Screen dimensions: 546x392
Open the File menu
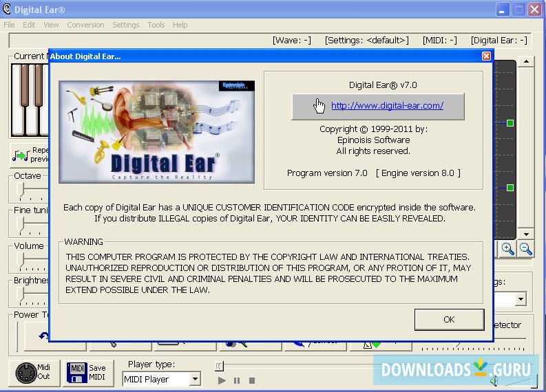point(9,25)
